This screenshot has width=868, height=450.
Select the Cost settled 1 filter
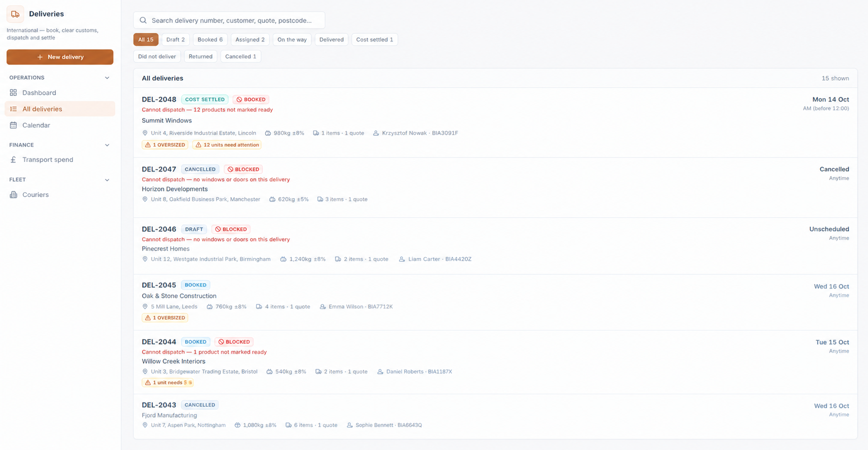[374, 39]
